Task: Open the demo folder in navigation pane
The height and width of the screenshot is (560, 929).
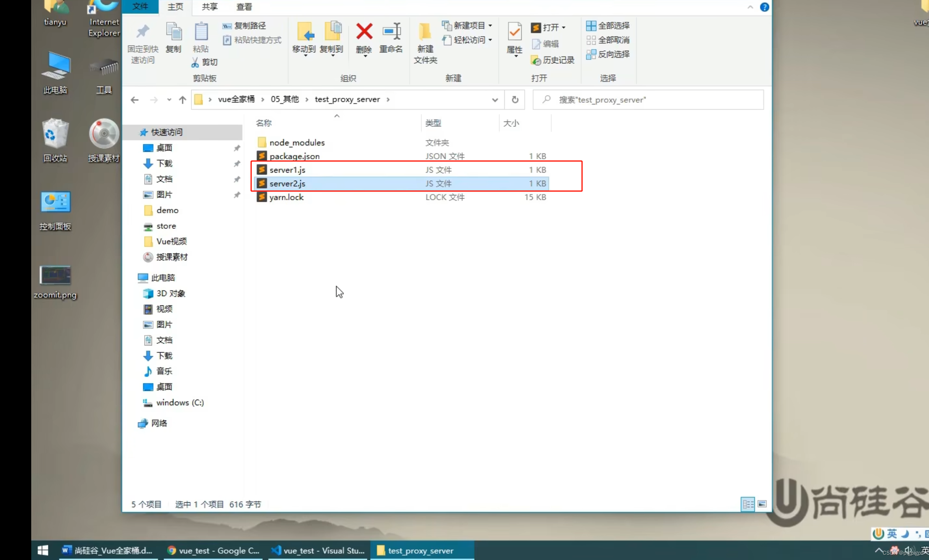Action: tap(167, 210)
